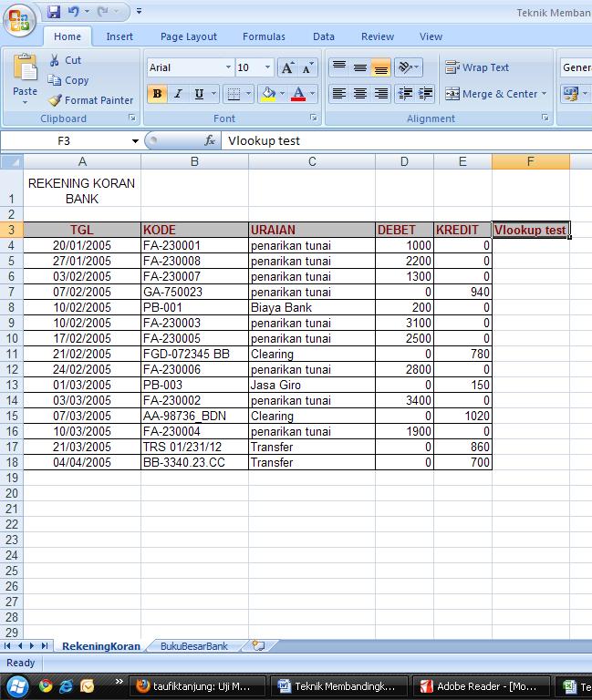This screenshot has height=700, width=592.
Task: Open font size 10 dropdown
Action: (267, 67)
